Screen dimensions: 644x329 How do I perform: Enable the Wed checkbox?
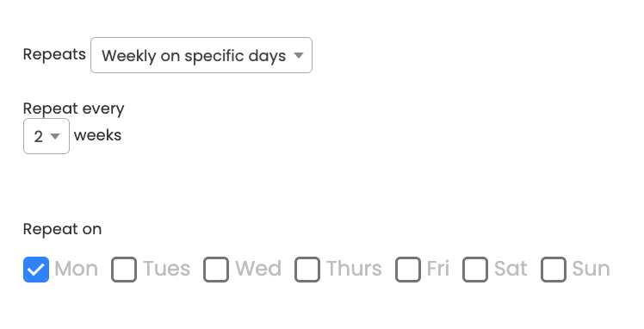216,270
